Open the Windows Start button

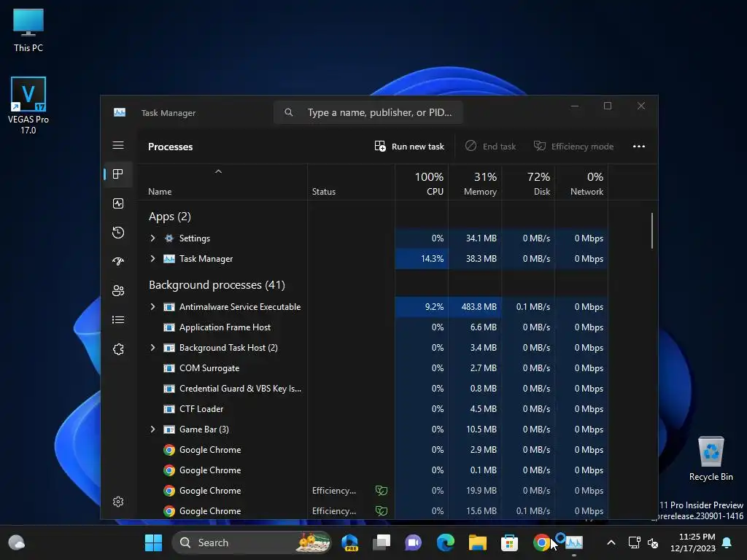pyautogui.click(x=153, y=542)
